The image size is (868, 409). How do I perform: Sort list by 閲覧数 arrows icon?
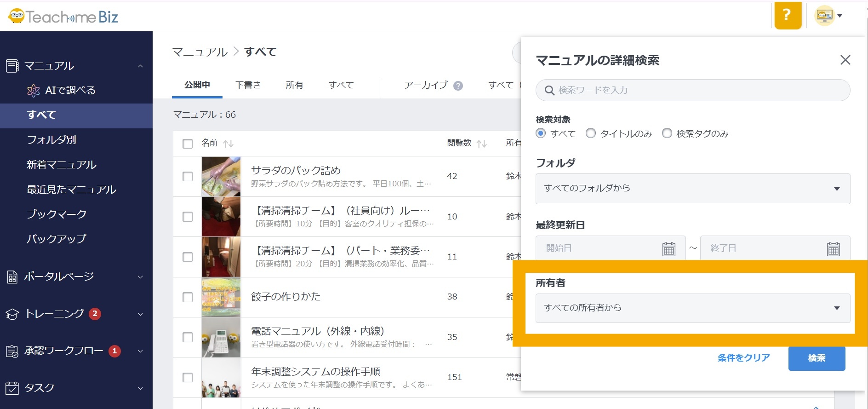click(481, 144)
